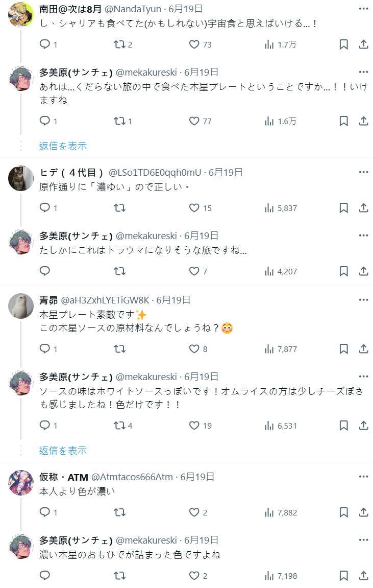Bookmark the 濃い木星のおもひで reply
The image size is (373, 588).
(x=344, y=576)
